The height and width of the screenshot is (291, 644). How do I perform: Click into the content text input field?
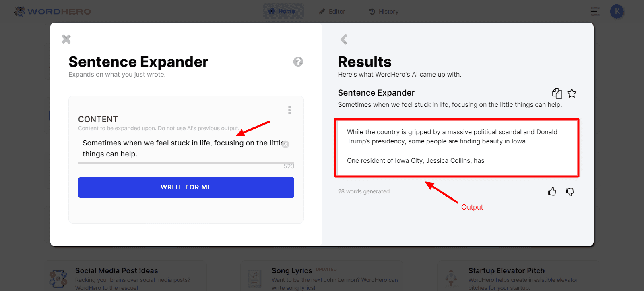(182, 148)
